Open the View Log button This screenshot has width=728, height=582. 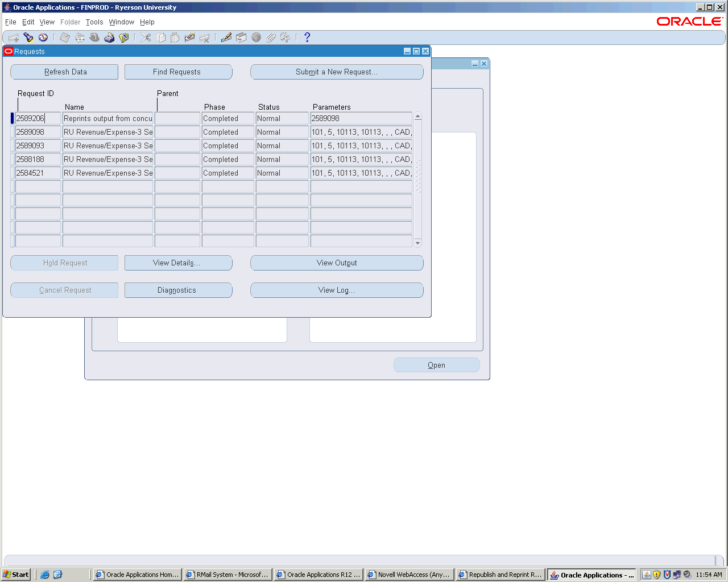337,290
